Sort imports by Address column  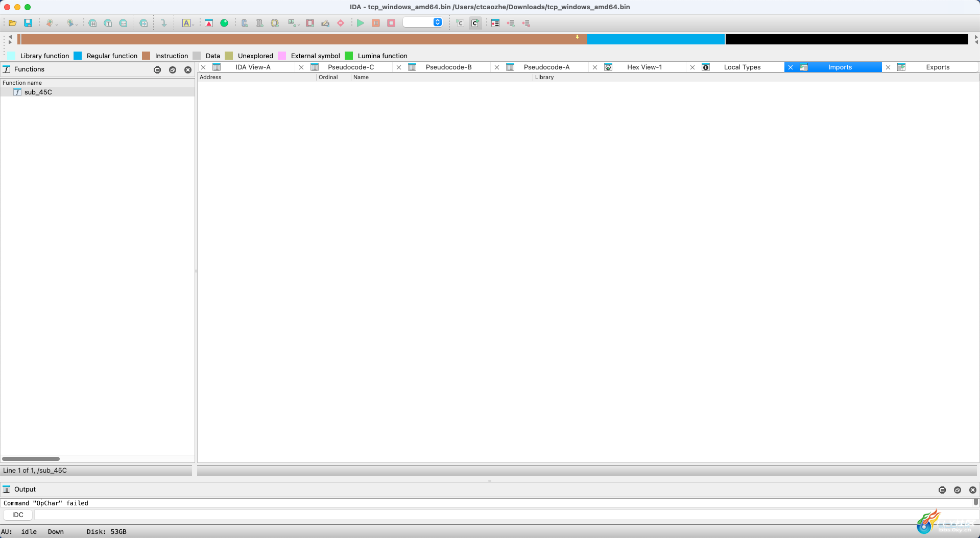coord(257,77)
